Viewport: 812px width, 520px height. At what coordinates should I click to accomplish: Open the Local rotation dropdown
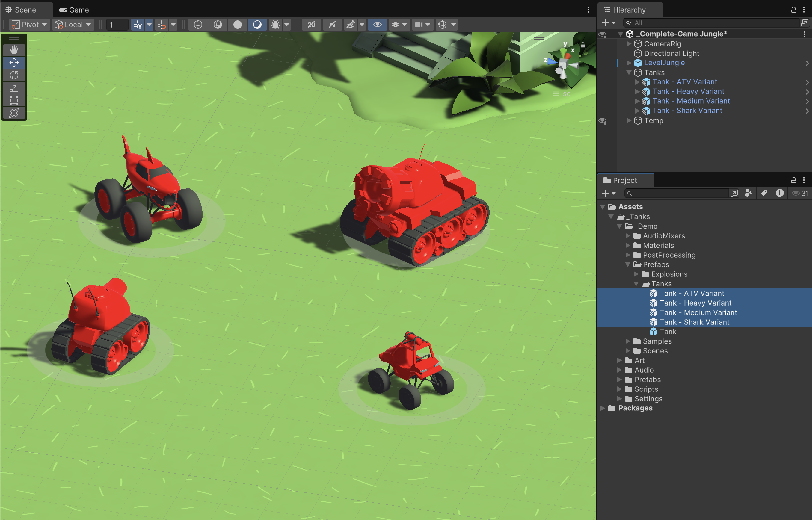pyautogui.click(x=73, y=24)
